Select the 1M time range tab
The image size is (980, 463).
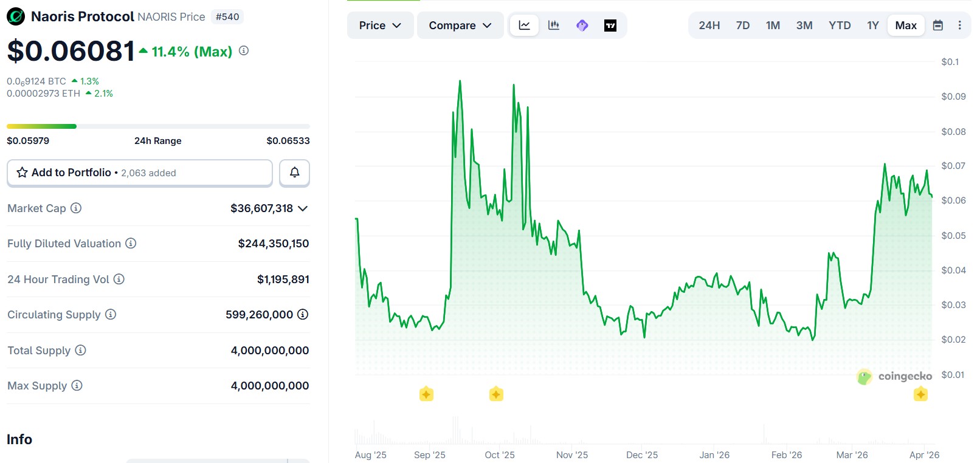(x=773, y=26)
